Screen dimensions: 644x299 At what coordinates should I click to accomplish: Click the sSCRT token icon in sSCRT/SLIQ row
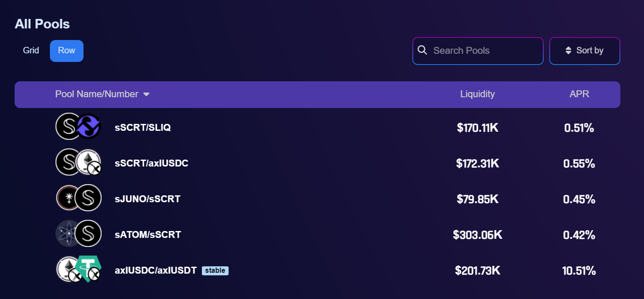tap(68, 126)
